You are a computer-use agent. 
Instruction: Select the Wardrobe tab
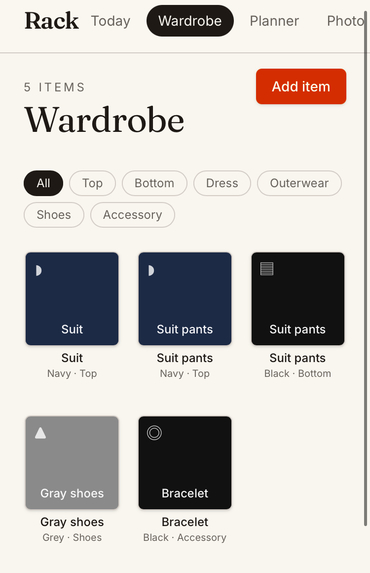[x=190, y=21]
